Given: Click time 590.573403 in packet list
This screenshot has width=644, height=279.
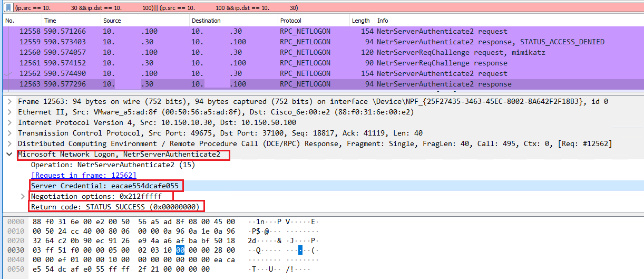Looking at the screenshot, I should click(65, 42).
